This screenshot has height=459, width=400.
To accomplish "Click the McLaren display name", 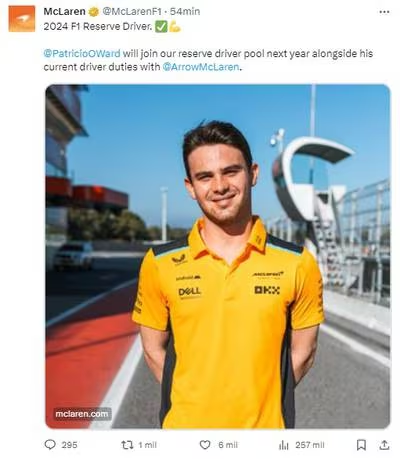I will [x=64, y=11].
